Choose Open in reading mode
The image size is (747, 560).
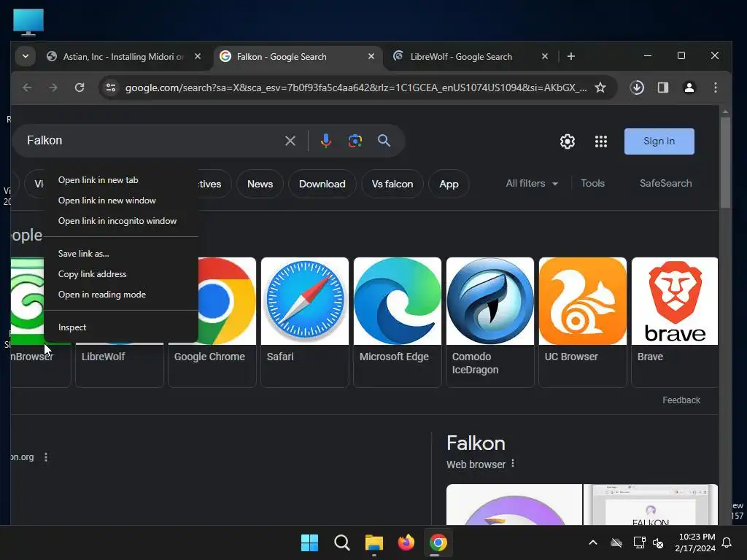[121, 295]
